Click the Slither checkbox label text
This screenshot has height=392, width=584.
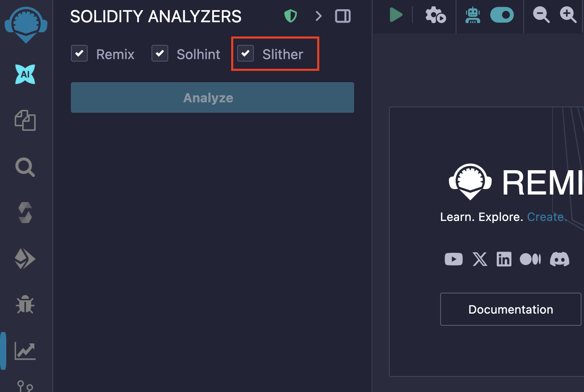283,55
